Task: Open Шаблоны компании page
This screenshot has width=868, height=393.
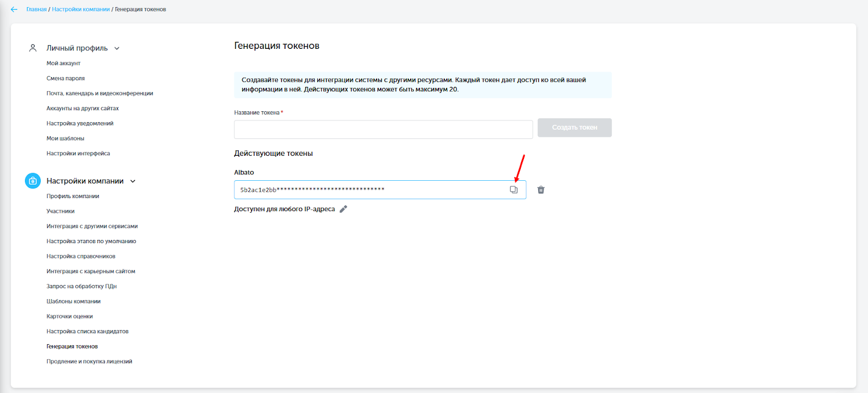Action: pyautogui.click(x=74, y=301)
